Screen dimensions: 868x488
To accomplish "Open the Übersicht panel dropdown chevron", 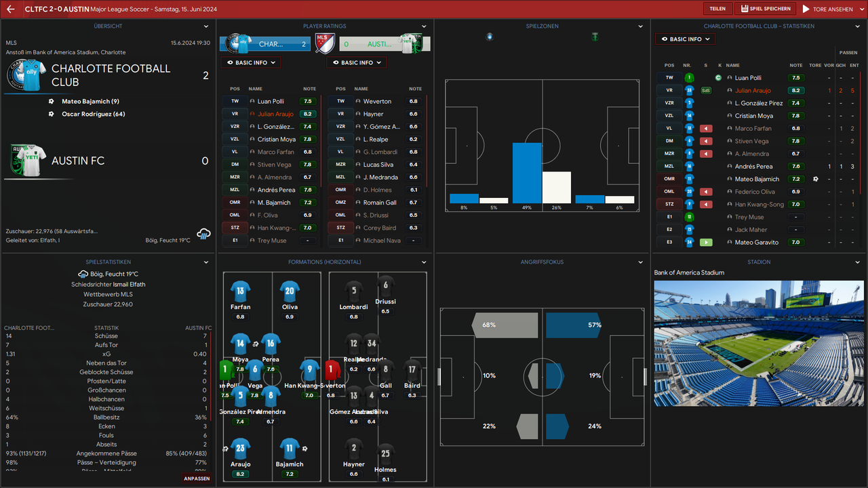I will pyautogui.click(x=207, y=26).
